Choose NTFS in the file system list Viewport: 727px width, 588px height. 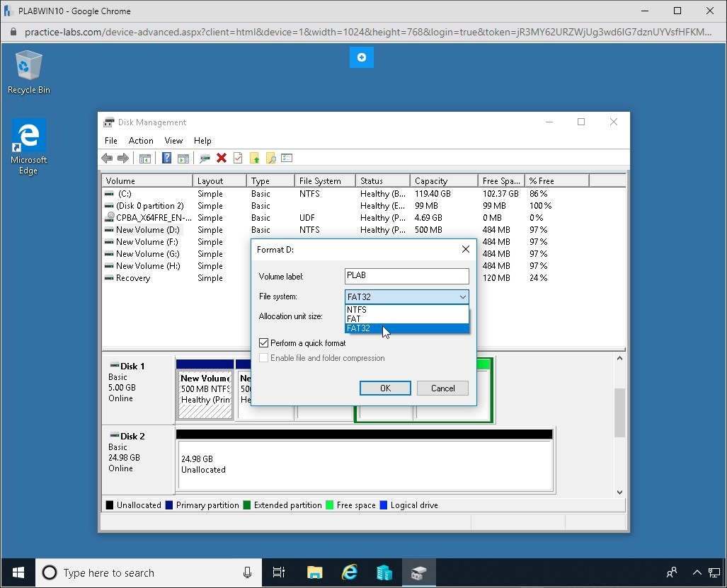tap(407, 309)
